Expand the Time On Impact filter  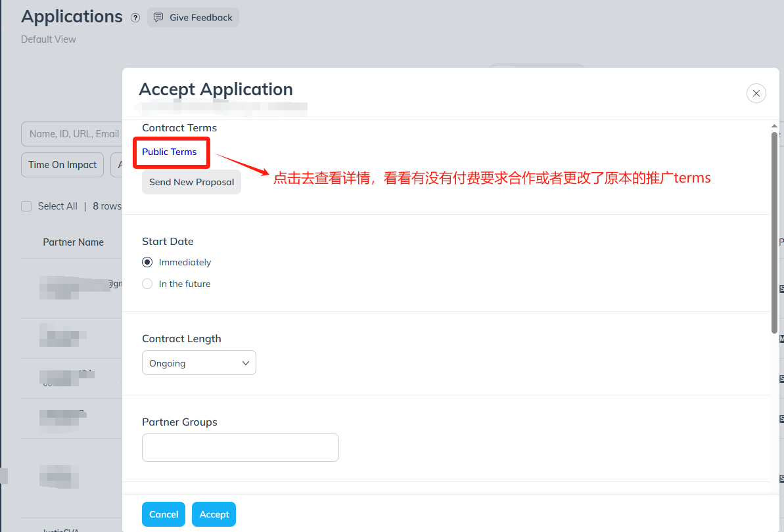point(62,164)
